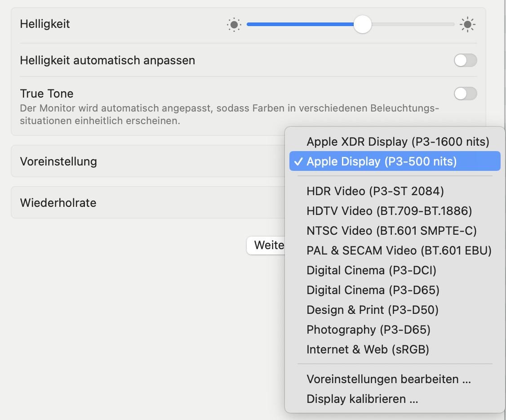
Task: Click Display kalibrieren … menu entry
Action: 362,399
